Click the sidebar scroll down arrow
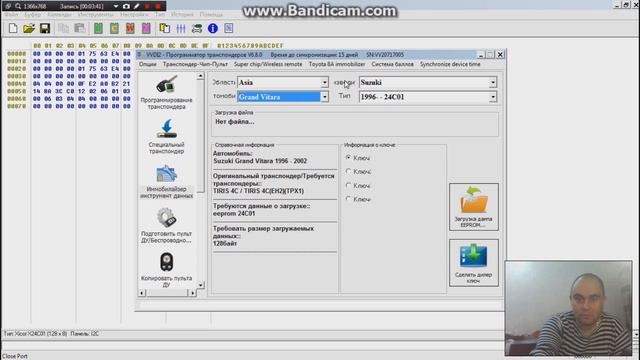 pyautogui.click(x=200, y=285)
